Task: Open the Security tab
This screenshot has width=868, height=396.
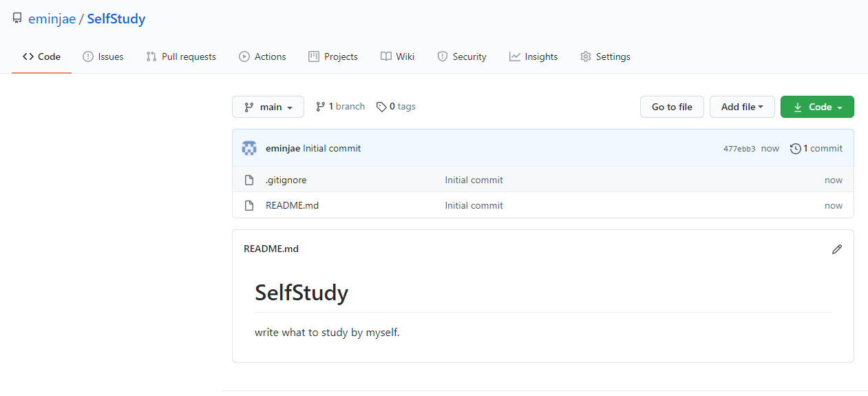Action: [x=462, y=56]
